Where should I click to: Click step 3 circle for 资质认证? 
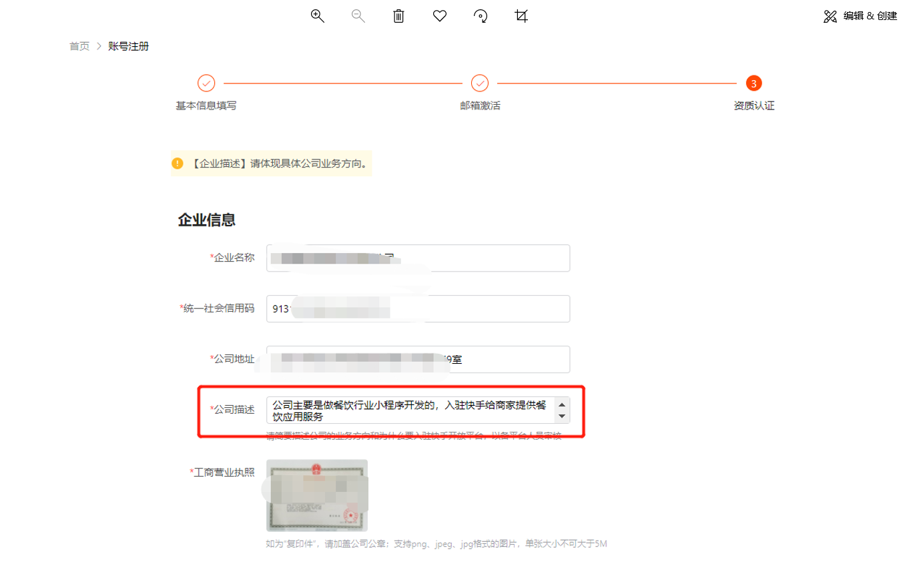(x=754, y=83)
